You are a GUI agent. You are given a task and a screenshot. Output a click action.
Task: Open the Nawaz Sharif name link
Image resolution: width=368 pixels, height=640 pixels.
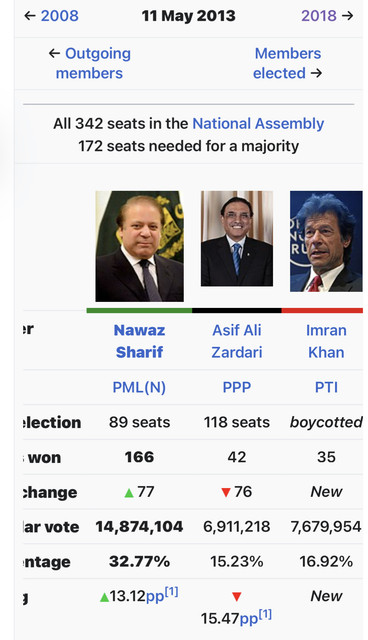[140, 341]
